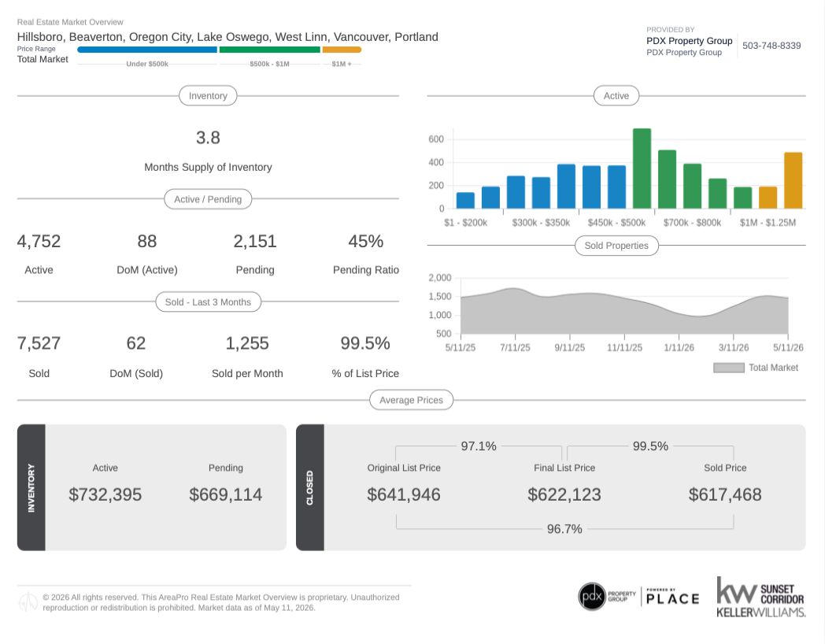Image resolution: width=825 pixels, height=644 pixels.
Task: Click the Active chart section pill
Action: pyautogui.click(x=616, y=96)
